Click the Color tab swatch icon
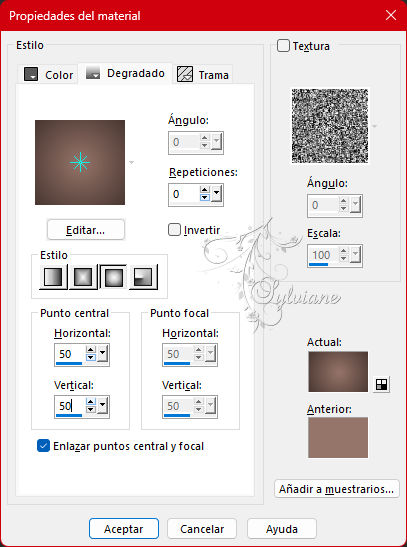Screen dimensions: 407x547 pos(31,74)
